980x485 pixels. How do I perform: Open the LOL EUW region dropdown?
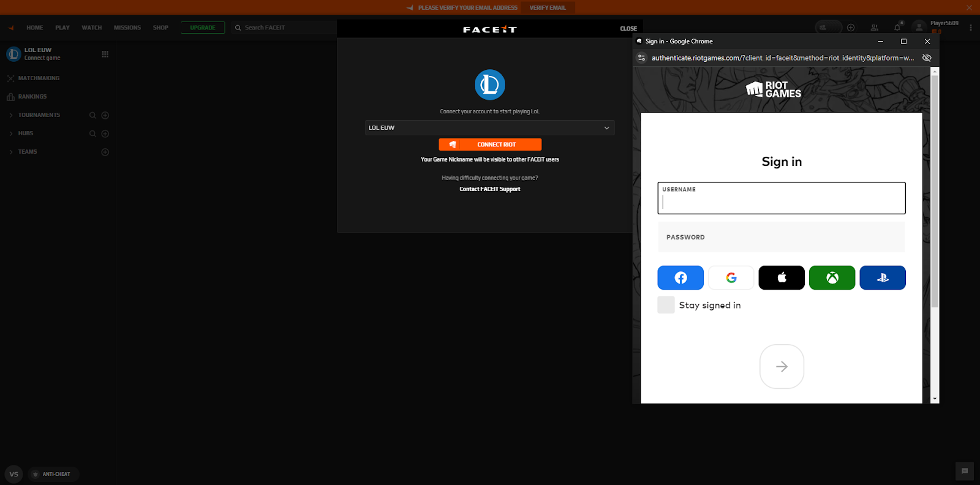490,127
